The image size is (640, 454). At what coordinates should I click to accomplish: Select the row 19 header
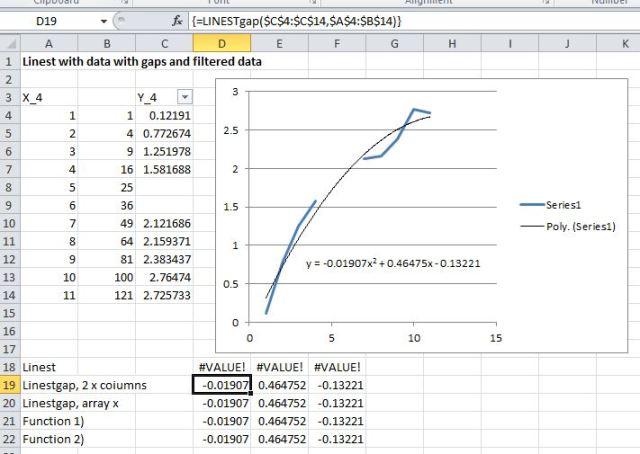point(9,385)
